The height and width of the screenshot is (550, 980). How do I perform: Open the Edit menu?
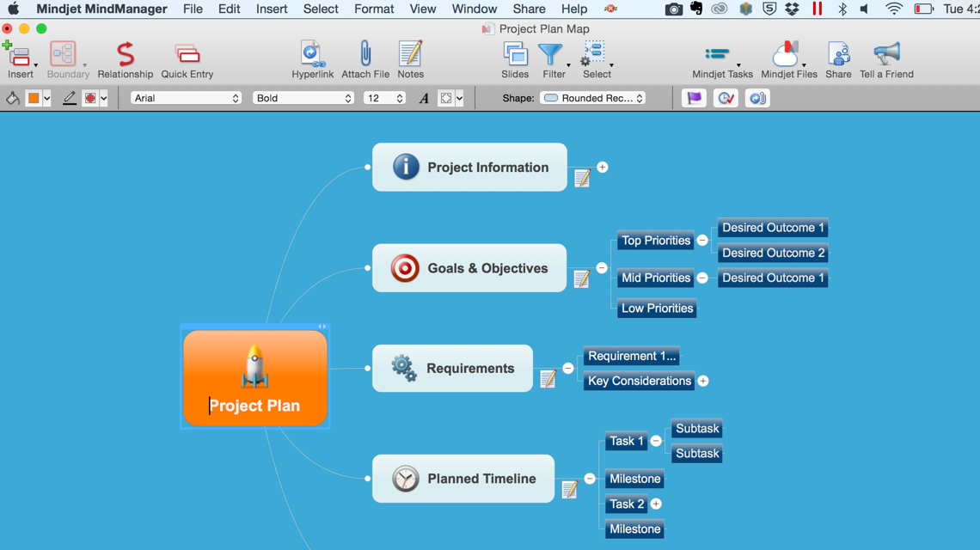tap(229, 9)
